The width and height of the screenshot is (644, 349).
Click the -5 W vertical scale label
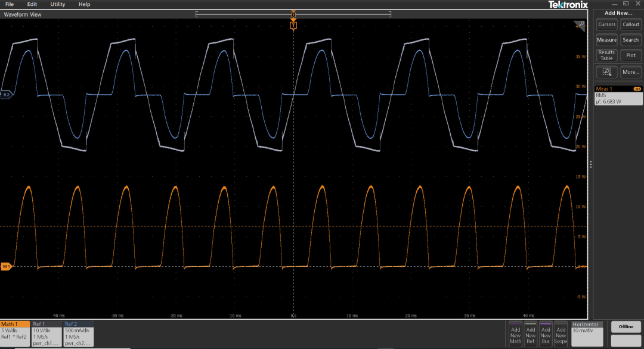coord(581,297)
